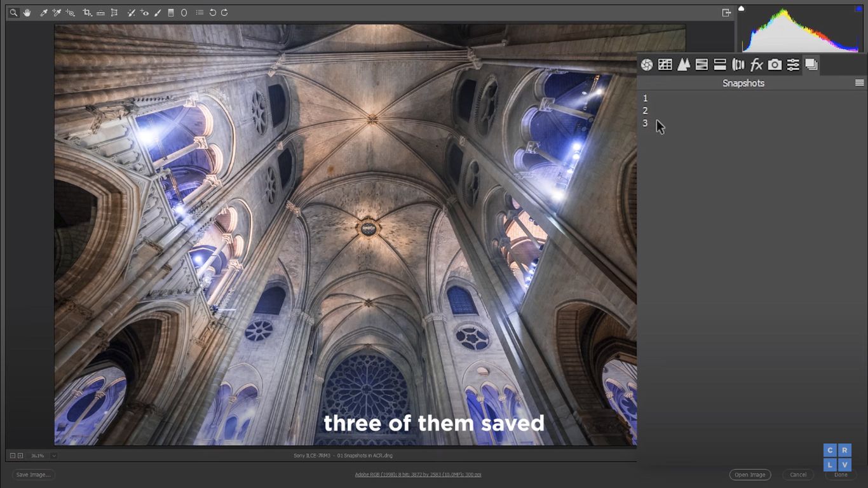
Task: Open the Basic adjustments panel
Action: [646, 64]
